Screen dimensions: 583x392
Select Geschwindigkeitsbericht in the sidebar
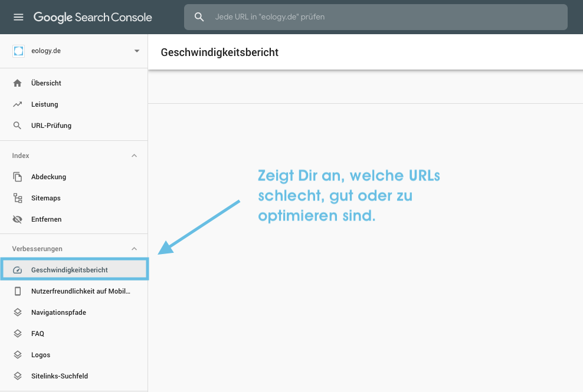[74, 269]
